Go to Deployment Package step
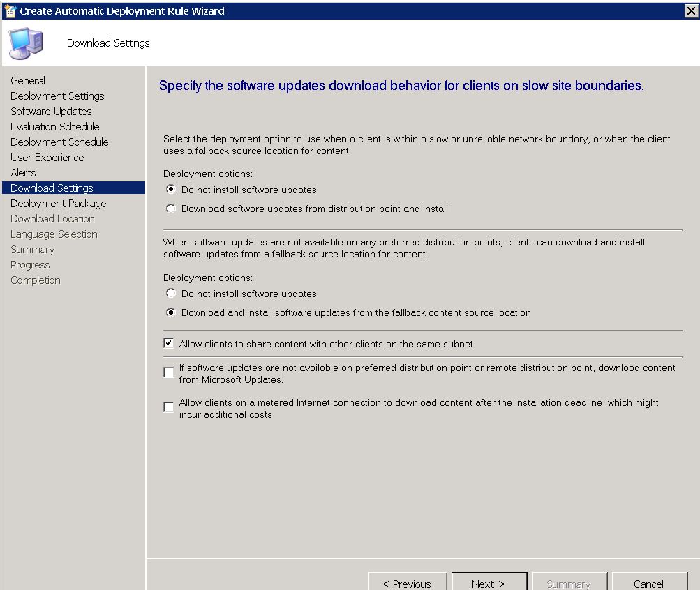Viewport: 700px width, 590px height. pos(58,204)
